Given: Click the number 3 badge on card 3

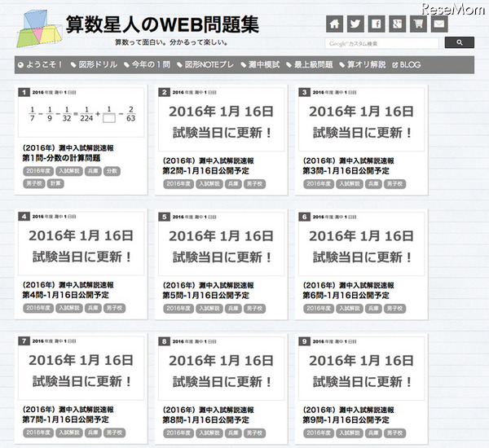Looking at the screenshot, I should [304, 92].
